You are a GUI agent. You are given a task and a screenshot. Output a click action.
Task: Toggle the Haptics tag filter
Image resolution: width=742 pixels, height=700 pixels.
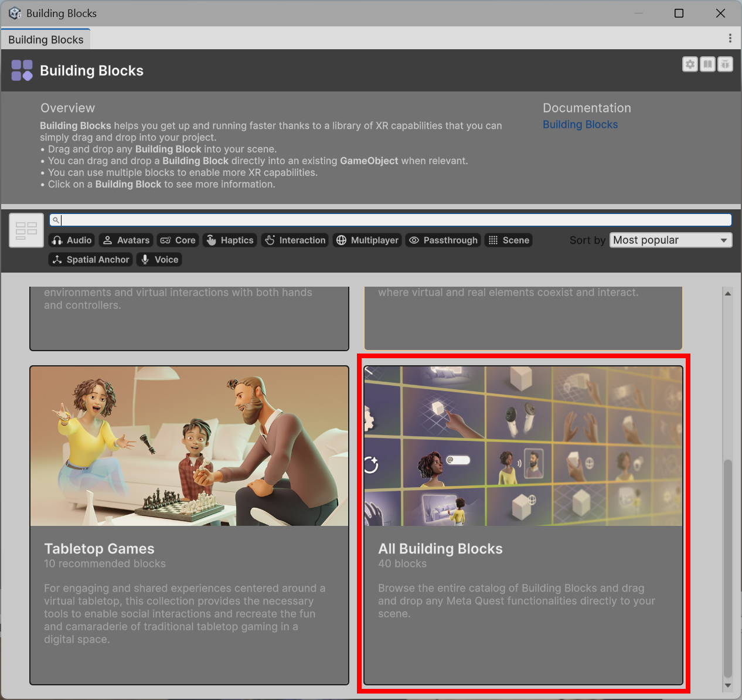click(x=230, y=240)
